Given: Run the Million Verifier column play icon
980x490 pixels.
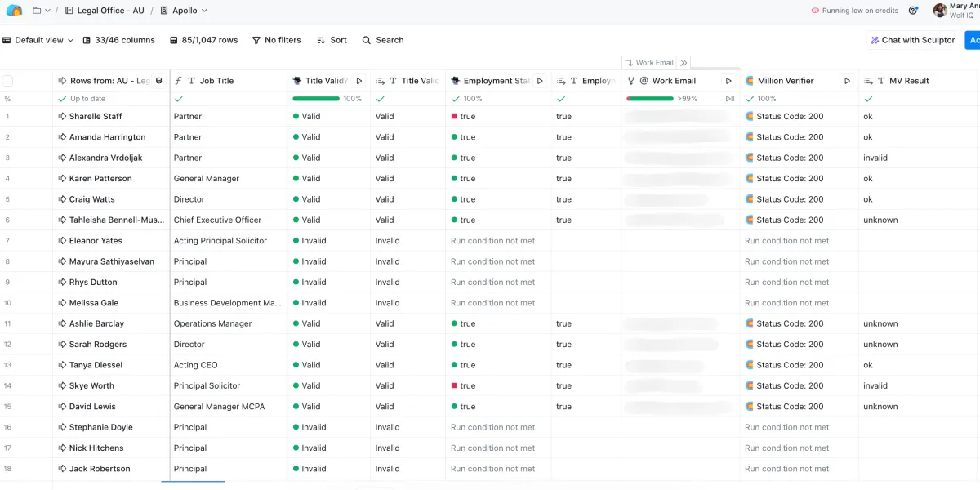Looking at the screenshot, I should point(847,81).
